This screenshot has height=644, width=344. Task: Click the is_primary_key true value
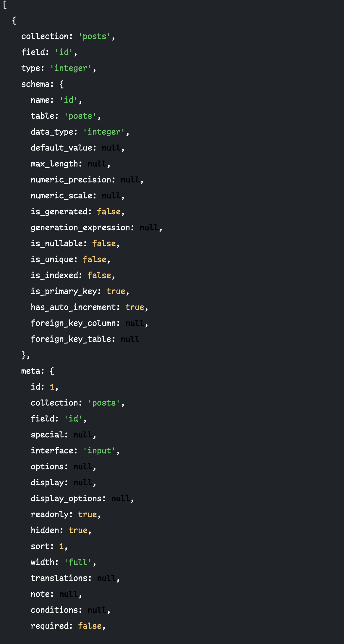116,291
